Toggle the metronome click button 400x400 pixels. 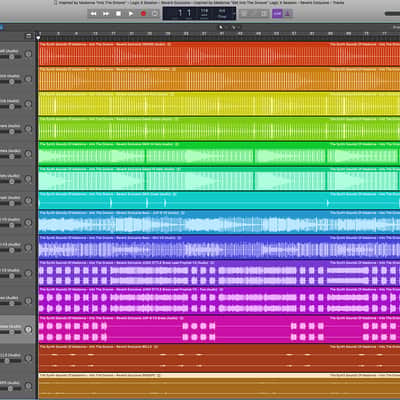288,13
